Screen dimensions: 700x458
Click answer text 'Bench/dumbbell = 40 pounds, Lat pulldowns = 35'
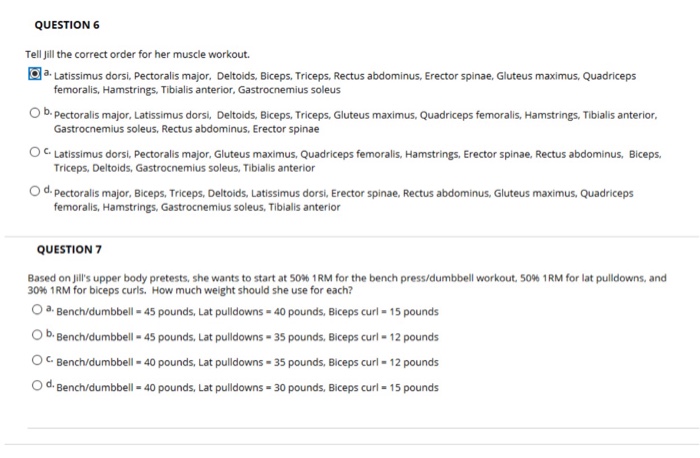click(247, 362)
